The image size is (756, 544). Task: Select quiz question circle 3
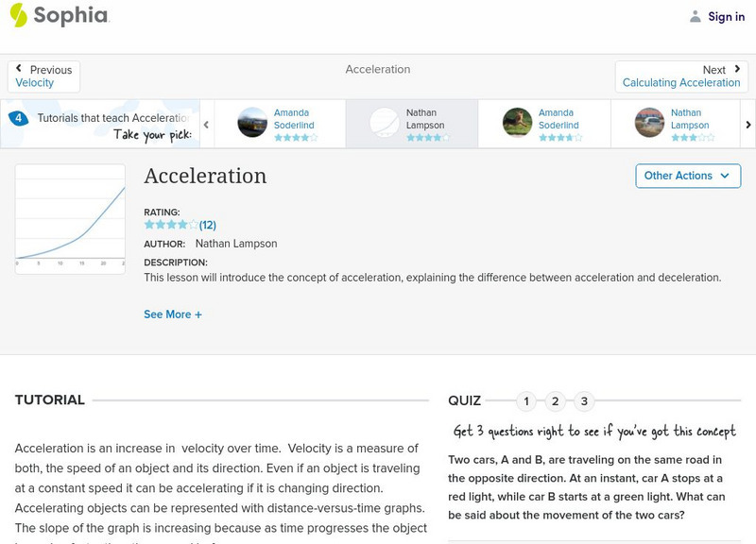pyautogui.click(x=583, y=400)
